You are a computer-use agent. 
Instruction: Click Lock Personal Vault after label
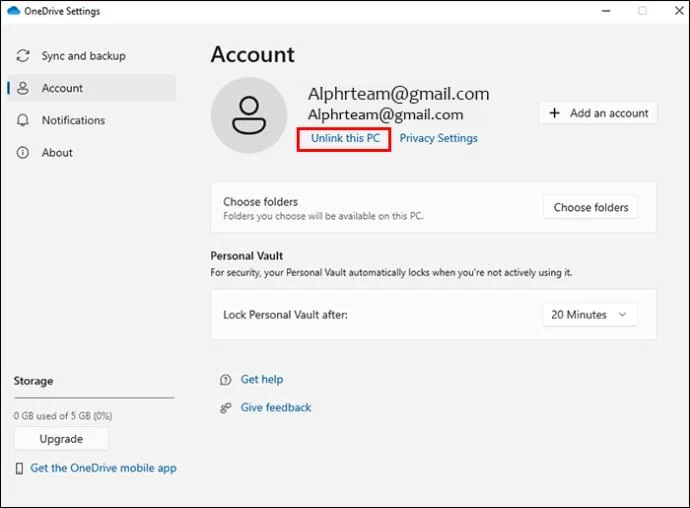coord(285,315)
